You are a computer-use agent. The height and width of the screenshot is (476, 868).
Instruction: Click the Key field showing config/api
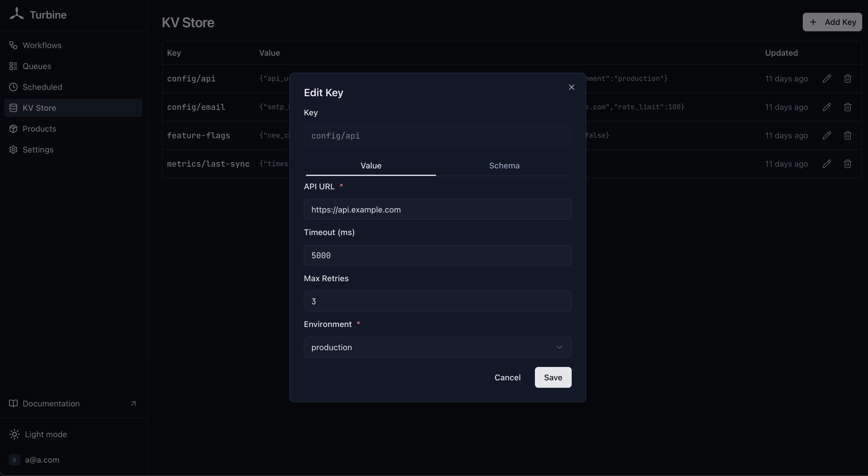437,136
